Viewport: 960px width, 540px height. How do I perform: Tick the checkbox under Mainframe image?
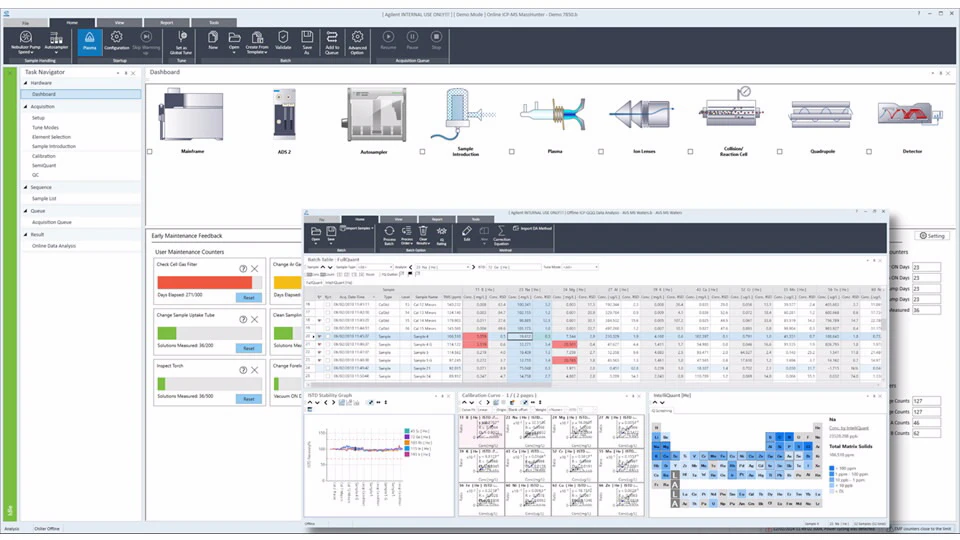pyautogui.click(x=150, y=152)
